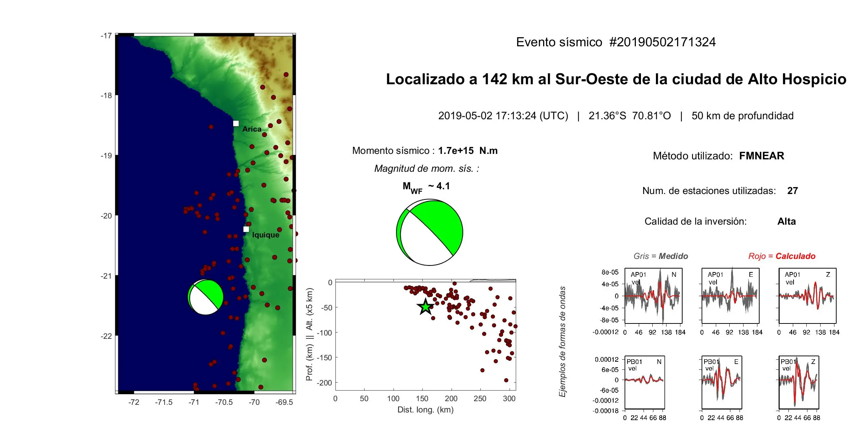Click the white square marker for Arica

pyautogui.click(x=236, y=123)
